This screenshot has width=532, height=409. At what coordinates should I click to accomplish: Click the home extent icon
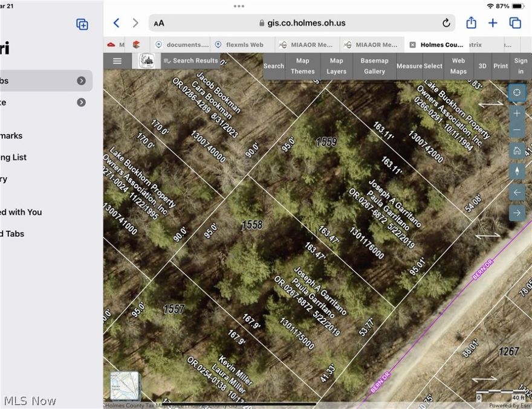coord(517,150)
